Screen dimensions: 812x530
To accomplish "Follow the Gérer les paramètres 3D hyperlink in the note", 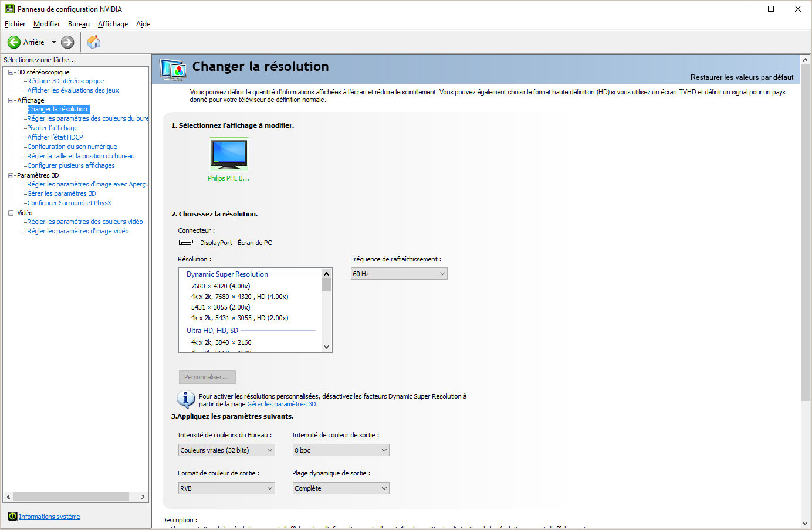I will point(282,404).
